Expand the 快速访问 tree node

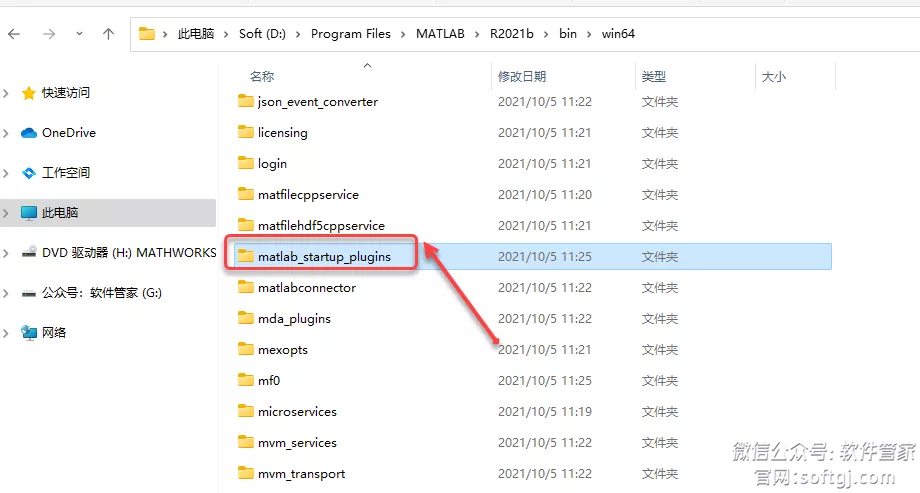[x=6, y=93]
